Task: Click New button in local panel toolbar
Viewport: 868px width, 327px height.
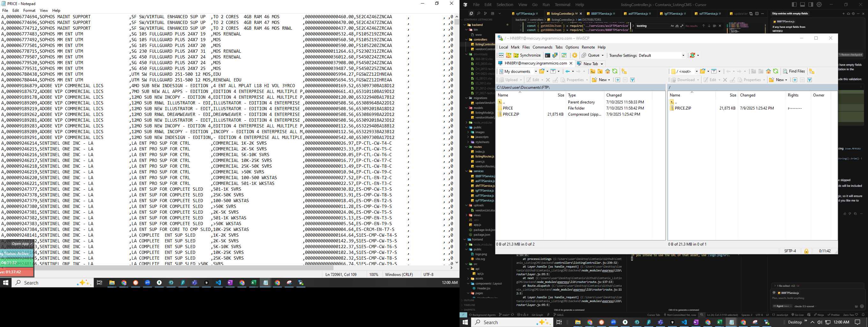Action: tap(601, 80)
